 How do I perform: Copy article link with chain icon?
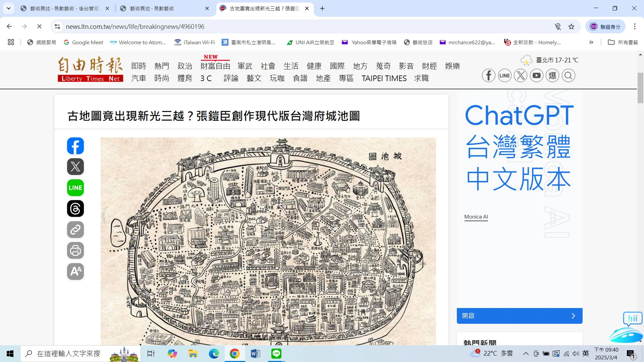click(75, 230)
